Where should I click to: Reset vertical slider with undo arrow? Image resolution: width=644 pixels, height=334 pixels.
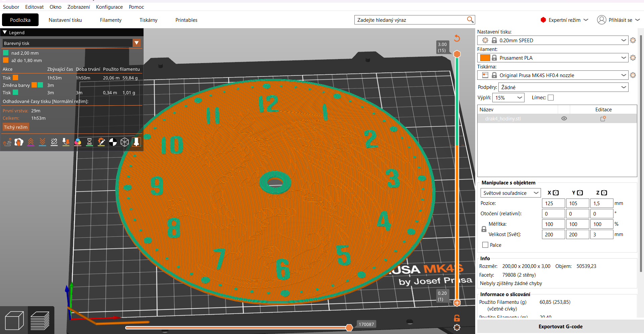click(457, 38)
